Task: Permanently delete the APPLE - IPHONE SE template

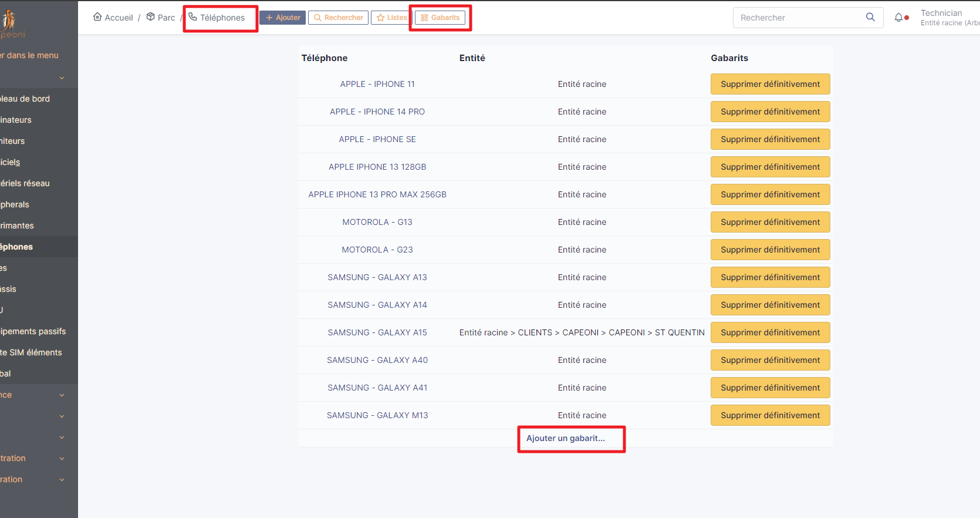Action: tap(771, 139)
